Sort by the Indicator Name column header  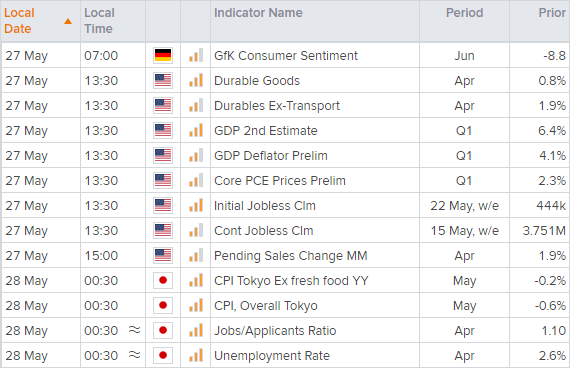coord(258,13)
